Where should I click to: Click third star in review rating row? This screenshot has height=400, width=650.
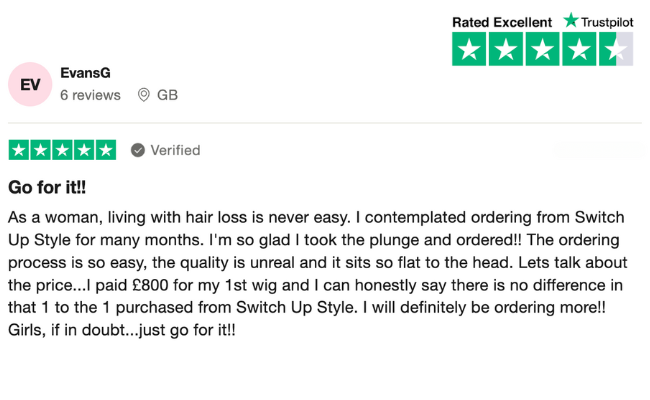[62, 150]
